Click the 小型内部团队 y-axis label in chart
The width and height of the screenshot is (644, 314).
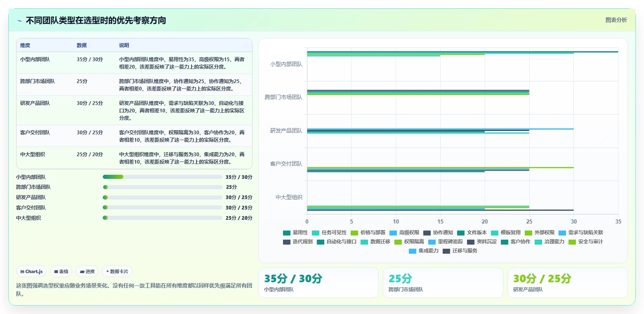click(286, 64)
